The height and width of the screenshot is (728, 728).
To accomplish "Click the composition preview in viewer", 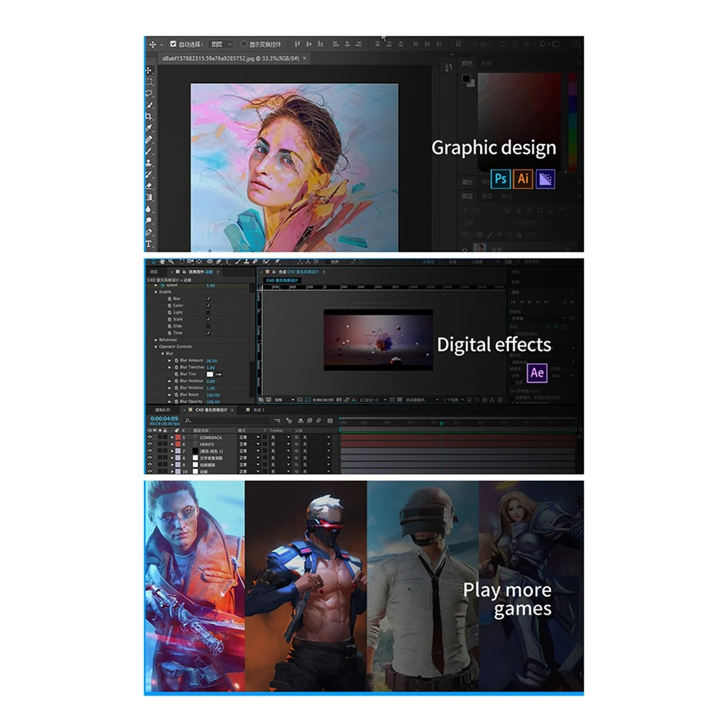I will (x=378, y=340).
